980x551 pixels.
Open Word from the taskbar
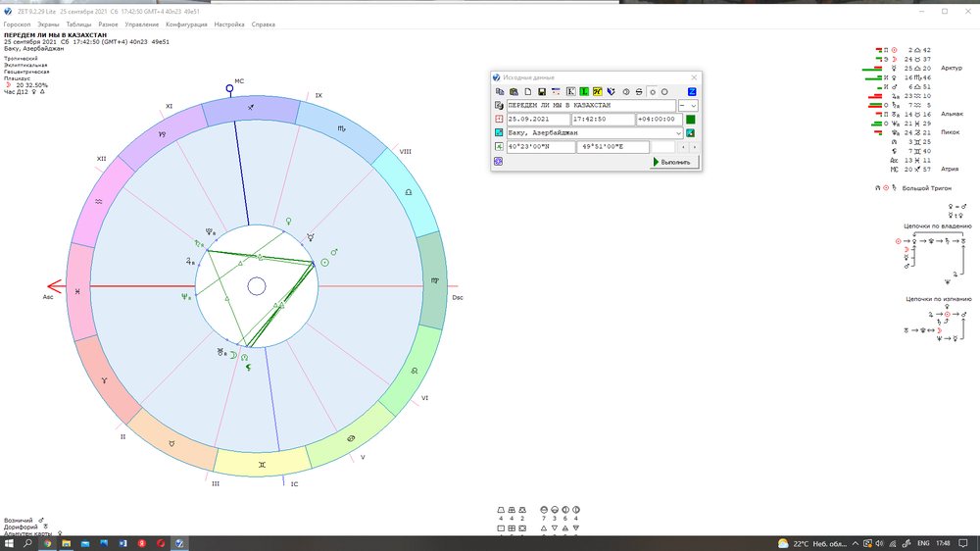[122, 543]
